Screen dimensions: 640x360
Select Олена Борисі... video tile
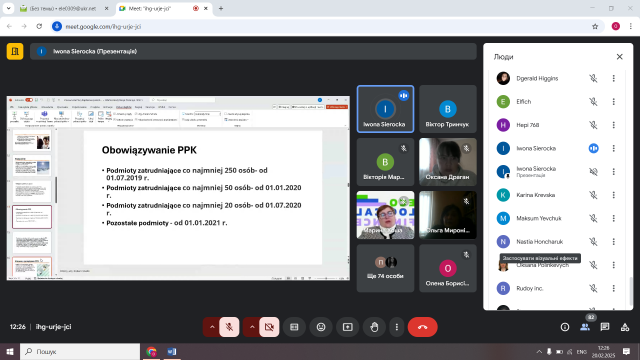[448, 268]
